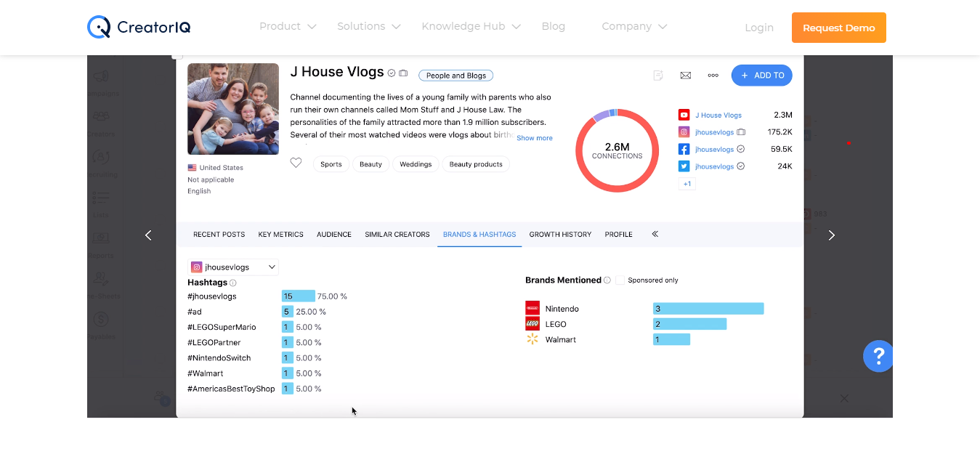Open the notes icon beside the mail icon

658,75
